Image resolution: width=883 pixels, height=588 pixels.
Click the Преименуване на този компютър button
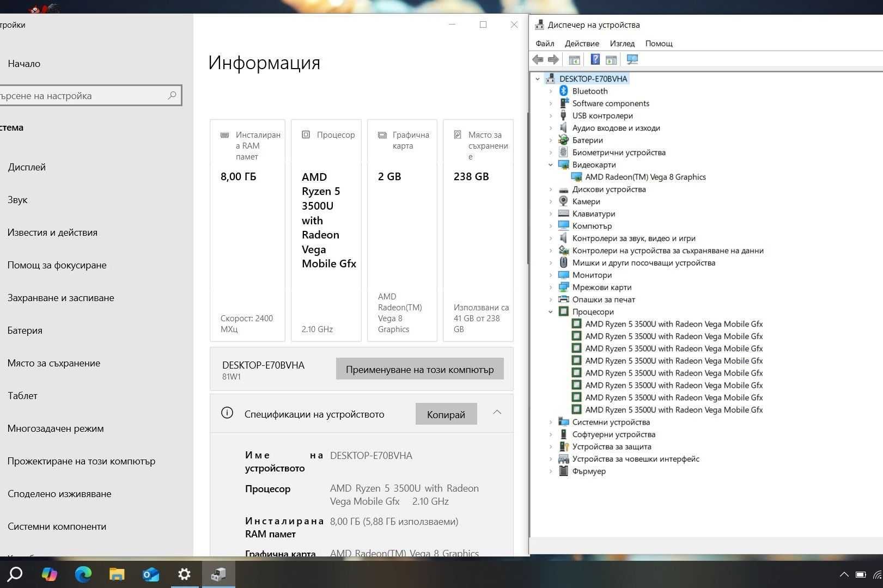click(419, 369)
